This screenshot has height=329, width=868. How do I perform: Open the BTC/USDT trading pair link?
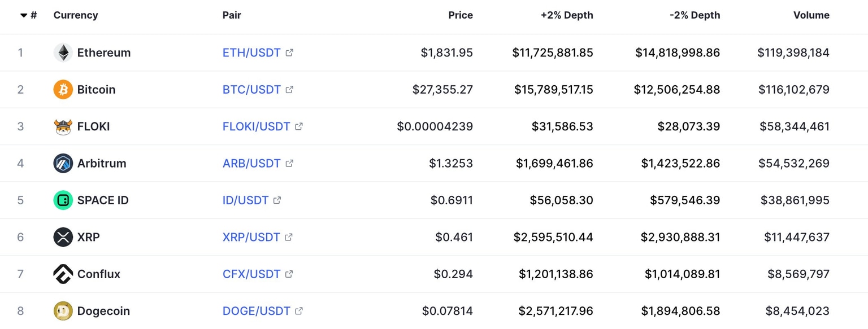251,89
